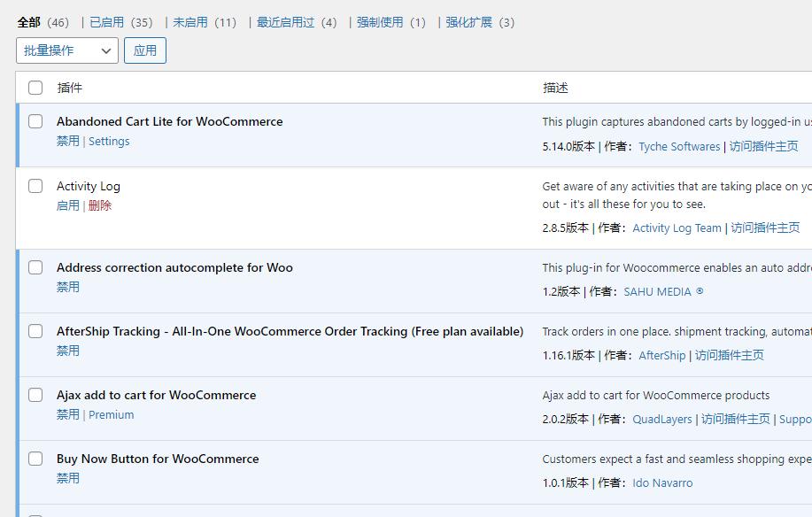
Task: Open the Premium link for Ajax add to cart
Action: (111, 414)
